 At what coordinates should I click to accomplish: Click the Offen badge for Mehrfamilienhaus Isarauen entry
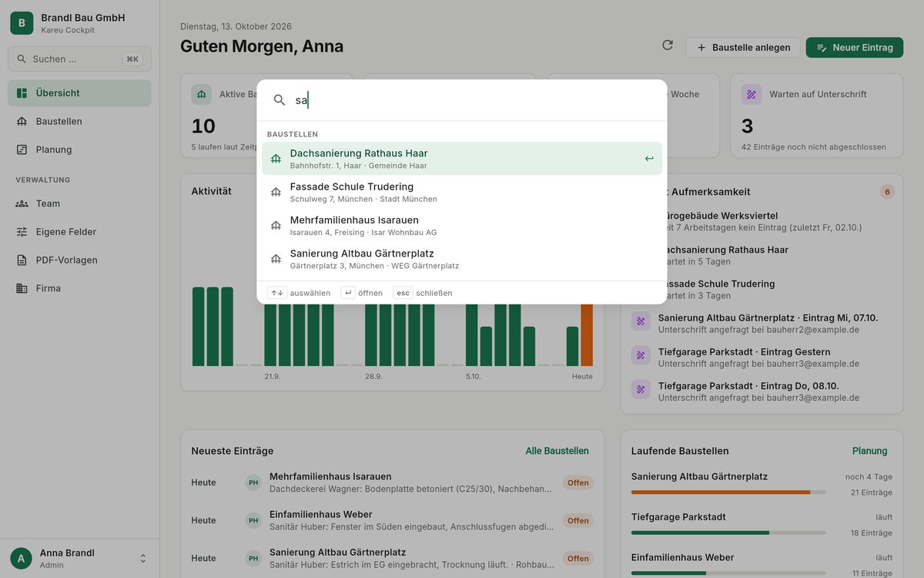tap(578, 483)
